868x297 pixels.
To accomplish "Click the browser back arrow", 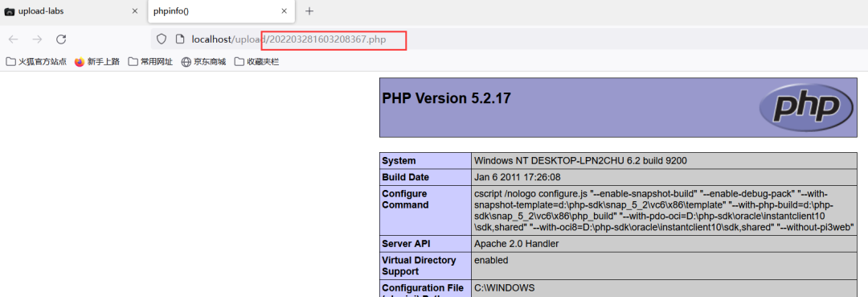I will pyautogui.click(x=14, y=39).
